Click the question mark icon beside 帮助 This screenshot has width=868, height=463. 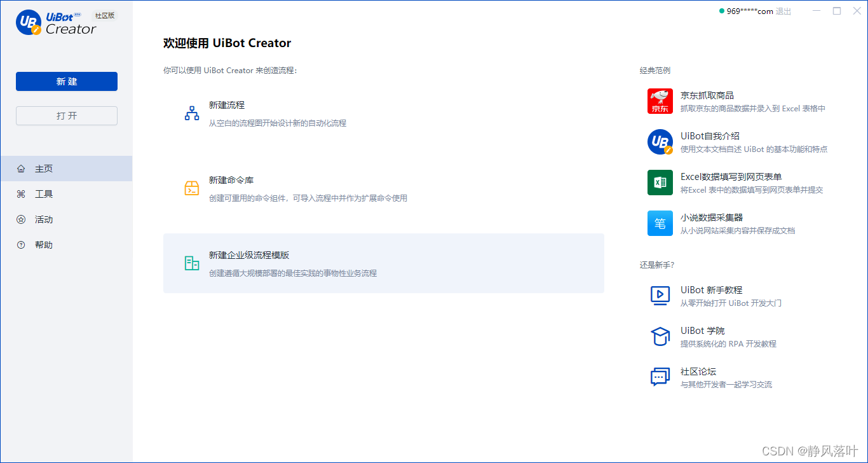(x=21, y=245)
